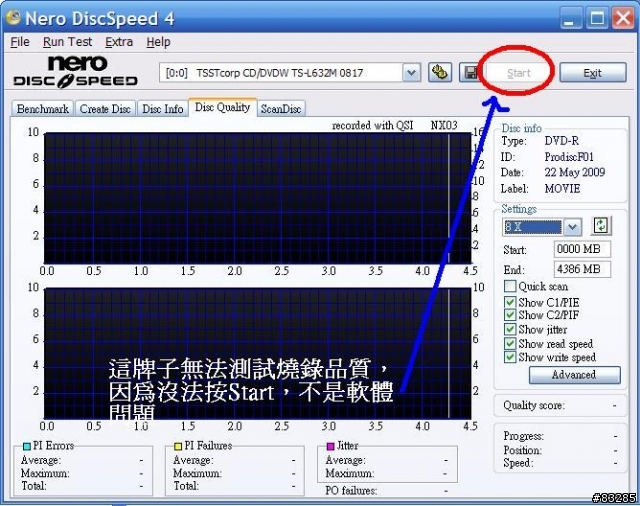Click the greyed-out Start button
Screen dimensions: 640x506
pyautogui.click(x=518, y=73)
